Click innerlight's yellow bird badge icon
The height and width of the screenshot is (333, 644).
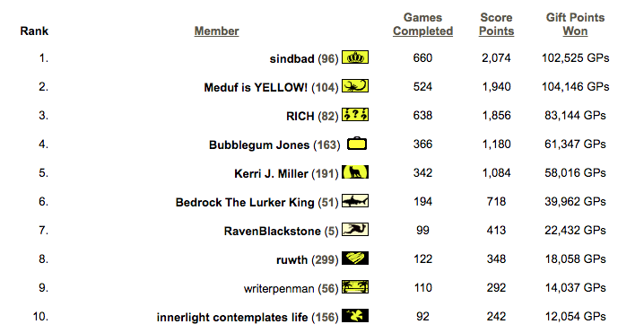[355, 316]
